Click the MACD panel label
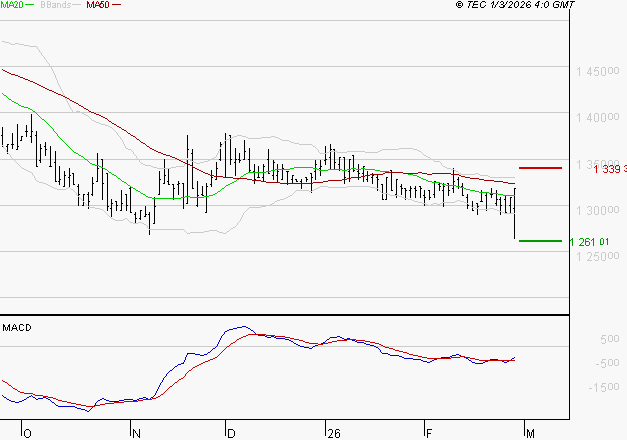 tap(17, 328)
